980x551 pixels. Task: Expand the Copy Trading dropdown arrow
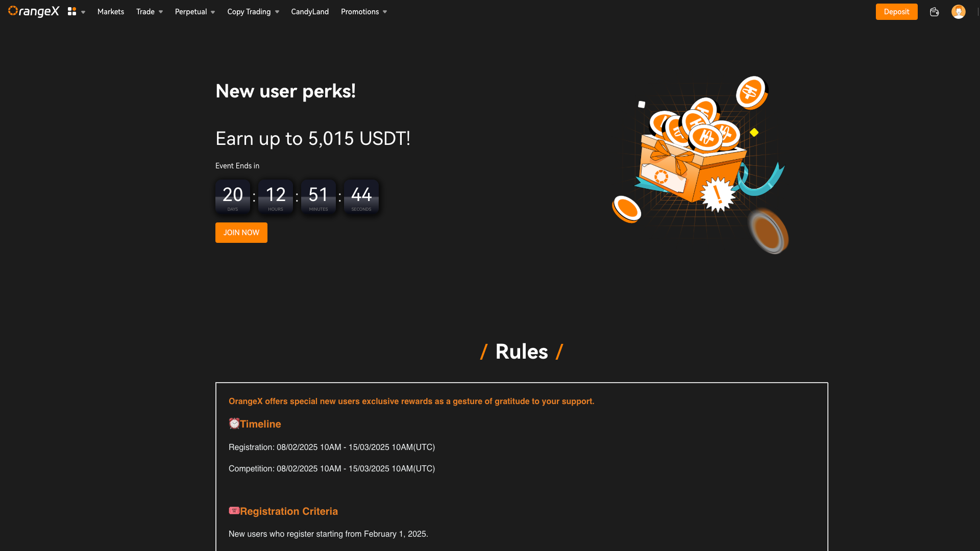click(277, 12)
